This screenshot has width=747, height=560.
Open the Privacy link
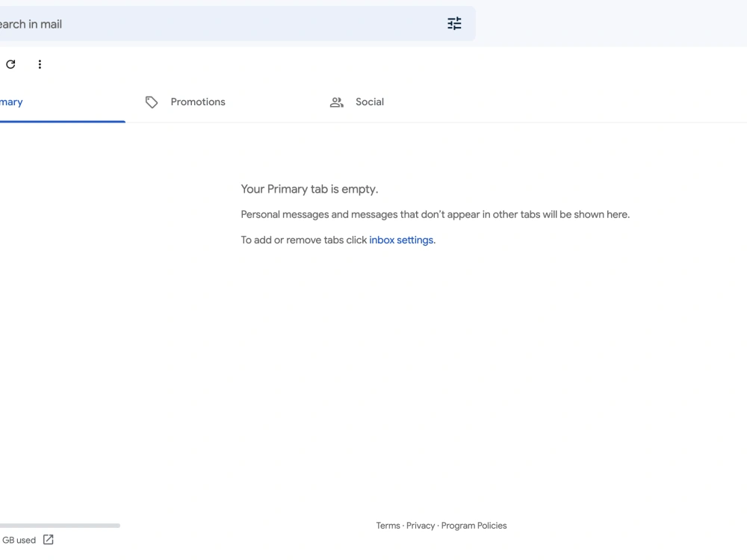[x=420, y=526]
